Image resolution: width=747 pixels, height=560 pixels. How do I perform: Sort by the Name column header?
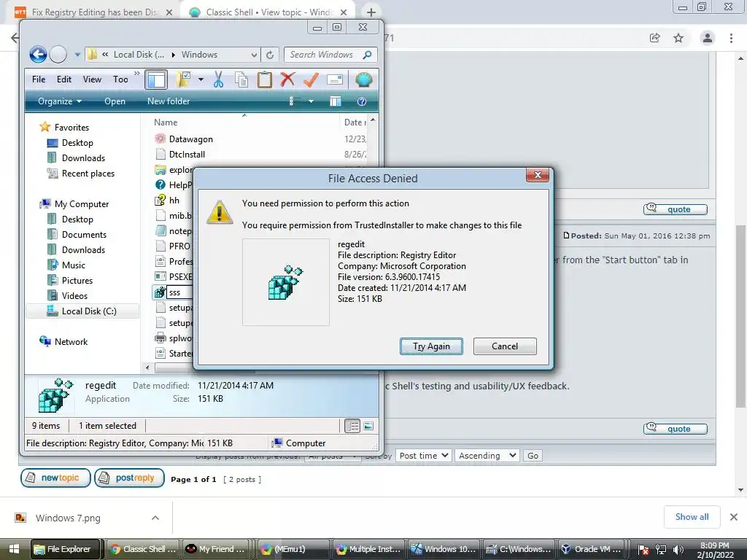click(166, 122)
